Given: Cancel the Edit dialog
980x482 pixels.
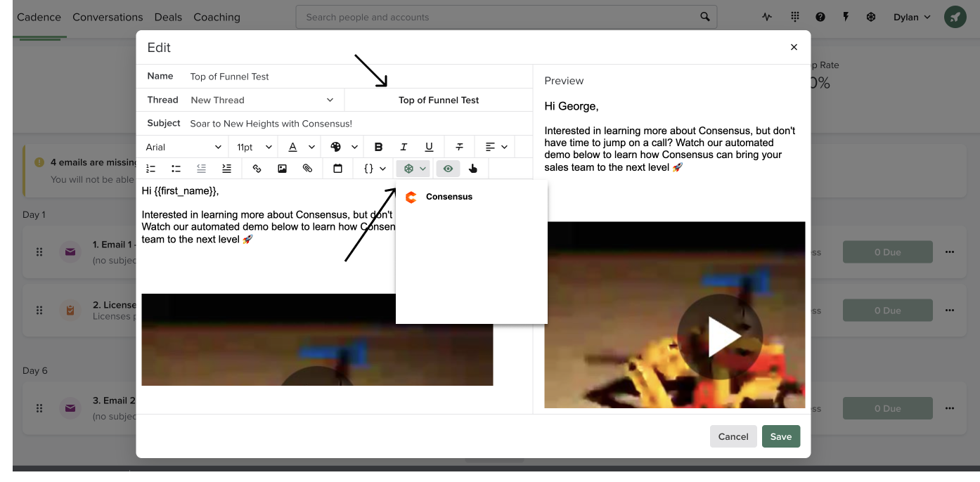Looking at the screenshot, I should click(x=733, y=436).
